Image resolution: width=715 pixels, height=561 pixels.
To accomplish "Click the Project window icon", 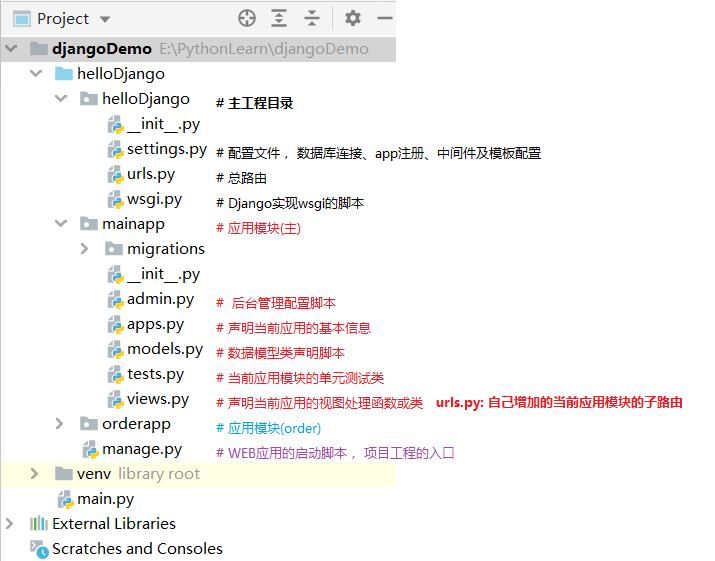I will pos(22,19).
